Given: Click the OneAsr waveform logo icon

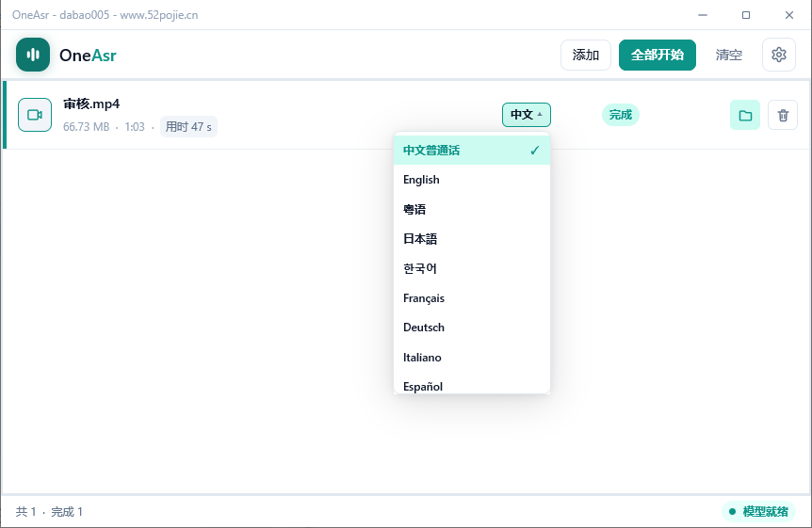Looking at the screenshot, I should click(x=33, y=55).
